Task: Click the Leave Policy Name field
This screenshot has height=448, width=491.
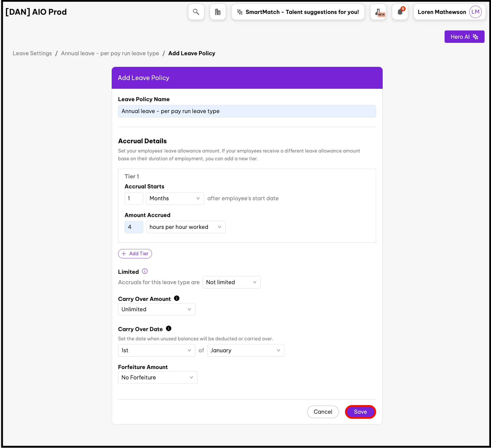Action: point(247,111)
